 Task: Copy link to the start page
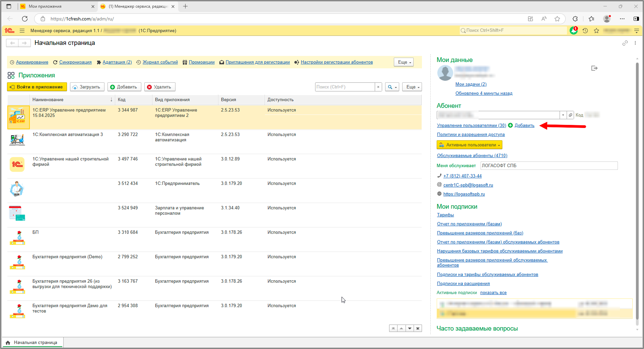[x=625, y=43]
